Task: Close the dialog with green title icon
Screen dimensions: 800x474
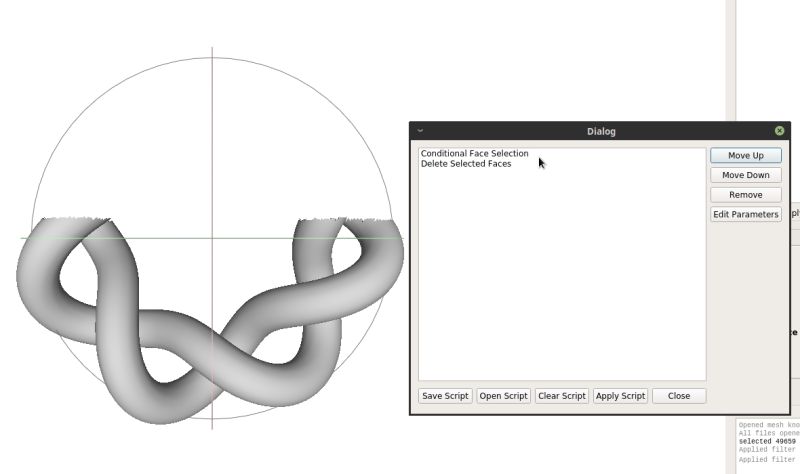Action: (779, 131)
